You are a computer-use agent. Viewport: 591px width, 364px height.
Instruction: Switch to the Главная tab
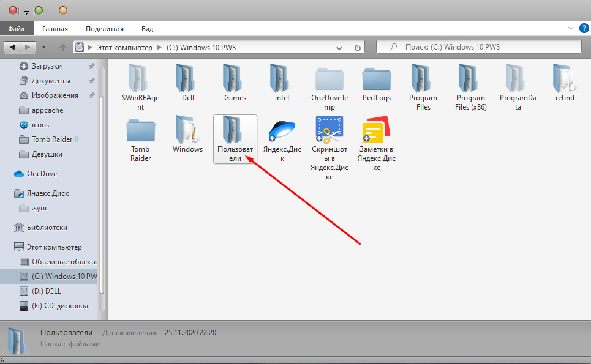click(55, 29)
